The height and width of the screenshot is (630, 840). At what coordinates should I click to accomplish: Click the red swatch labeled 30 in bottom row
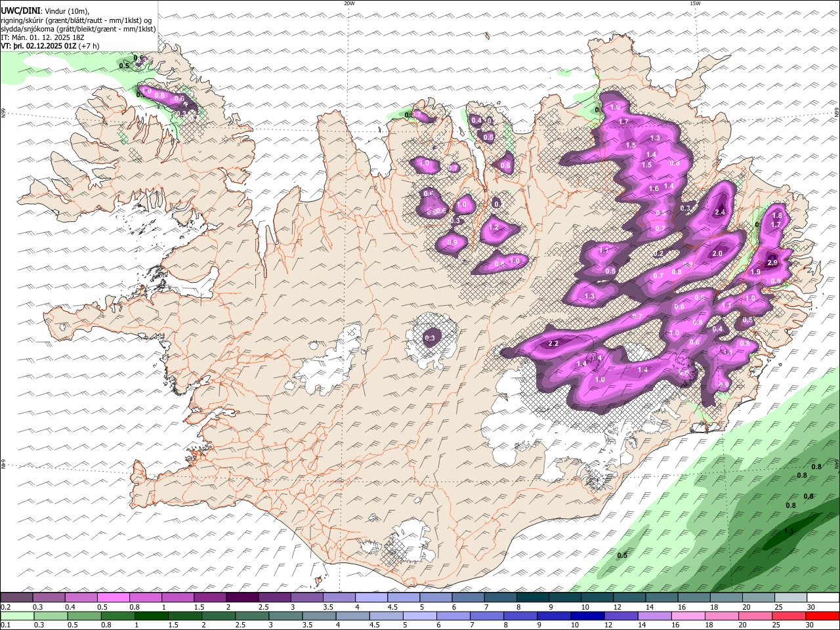823,616
